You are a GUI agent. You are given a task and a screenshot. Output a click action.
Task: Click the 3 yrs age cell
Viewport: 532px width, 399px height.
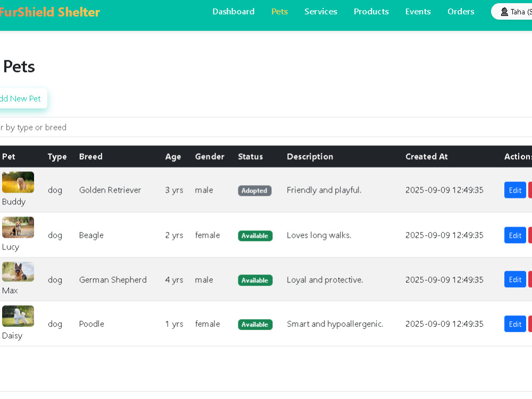(x=174, y=190)
